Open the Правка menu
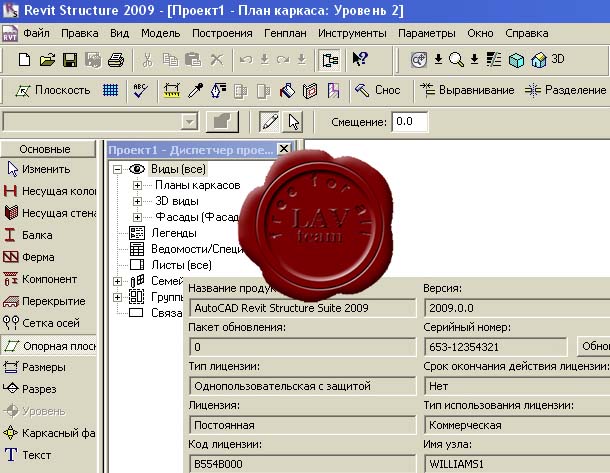Image resolution: width=610 pixels, height=473 pixels. (x=79, y=33)
